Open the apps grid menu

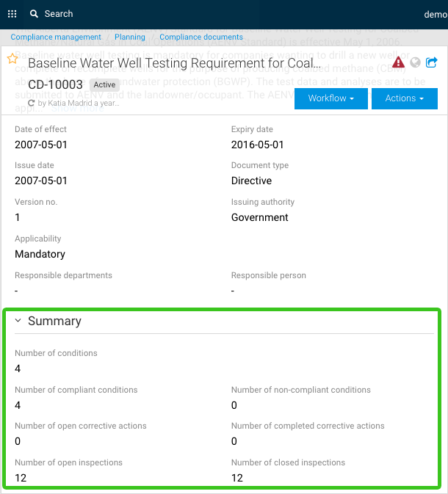(x=12, y=14)
